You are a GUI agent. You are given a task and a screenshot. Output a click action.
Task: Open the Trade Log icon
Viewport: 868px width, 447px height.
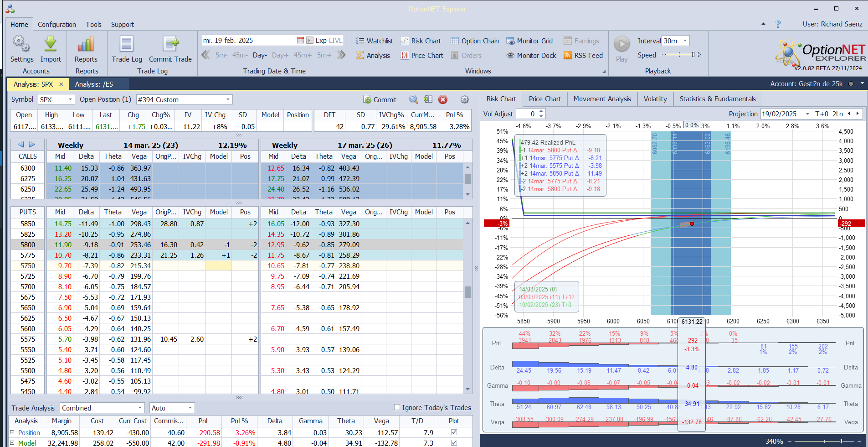[x=127, y=44]
